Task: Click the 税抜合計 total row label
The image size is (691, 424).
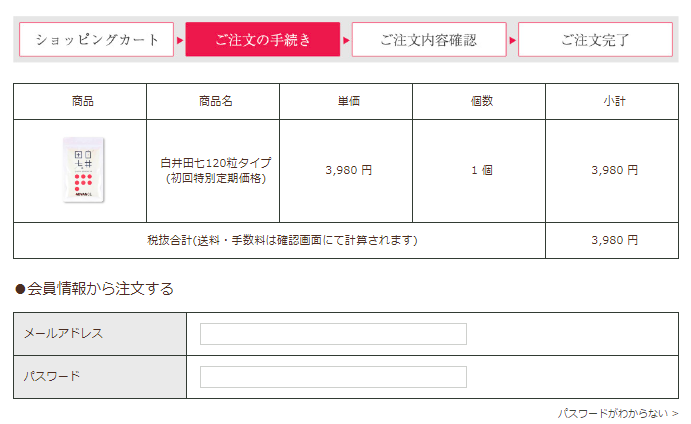Action: point(282,240)
